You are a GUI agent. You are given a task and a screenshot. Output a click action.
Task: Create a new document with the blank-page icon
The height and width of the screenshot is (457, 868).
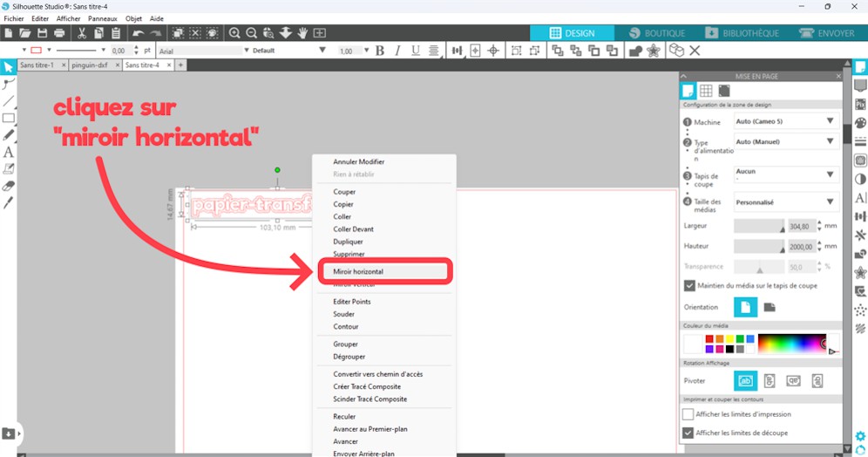point(9,33)
